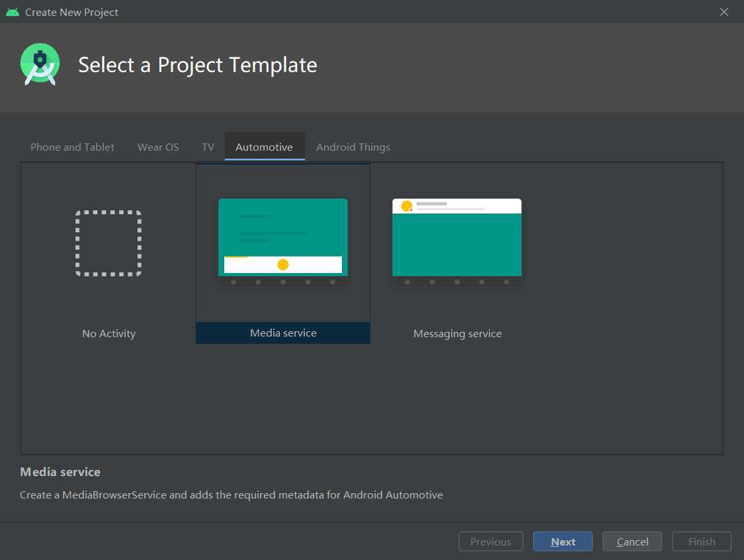Click the highlighted 'Media service' label
The image size is (744, 560).
[283, 333]
